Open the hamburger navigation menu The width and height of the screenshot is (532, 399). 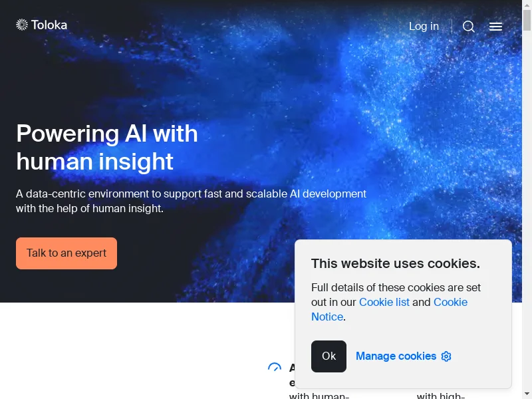(x=495, y=27)
